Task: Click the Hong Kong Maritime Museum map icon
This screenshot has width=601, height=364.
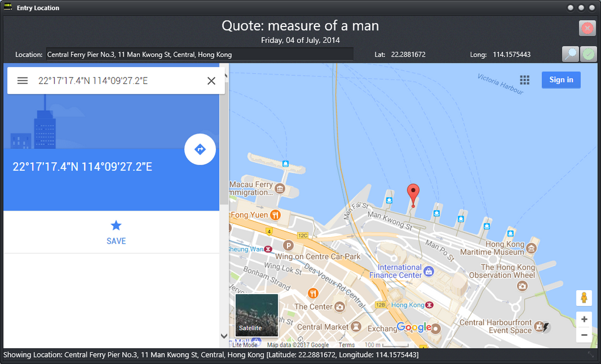Action: pyautogui.click(x=531, y=248)
